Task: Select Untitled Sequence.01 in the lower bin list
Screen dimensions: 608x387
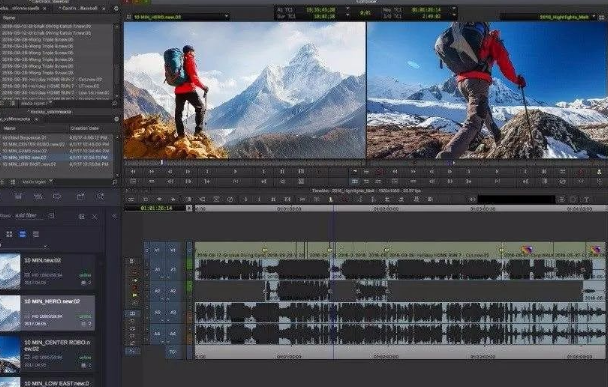Action: (24, 137)
